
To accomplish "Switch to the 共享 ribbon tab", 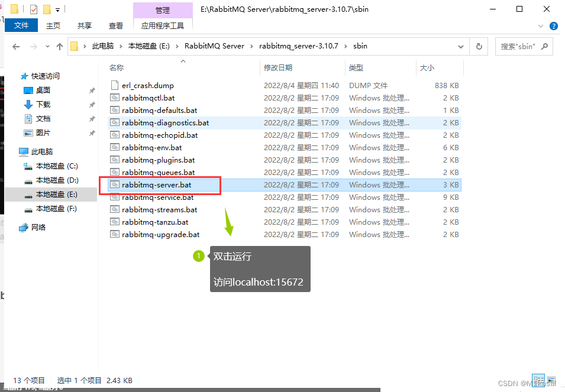I will pos(85,25).
